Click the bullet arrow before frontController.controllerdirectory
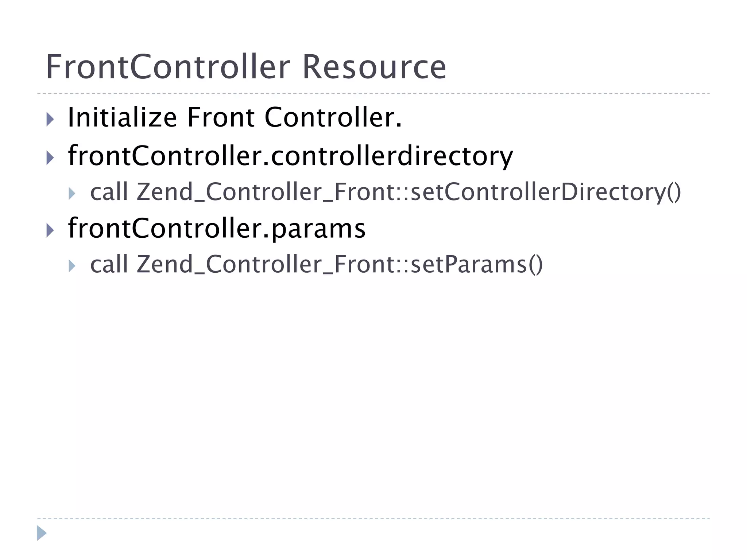The width and height of the screenshot is (747, 560). point(50,157)
